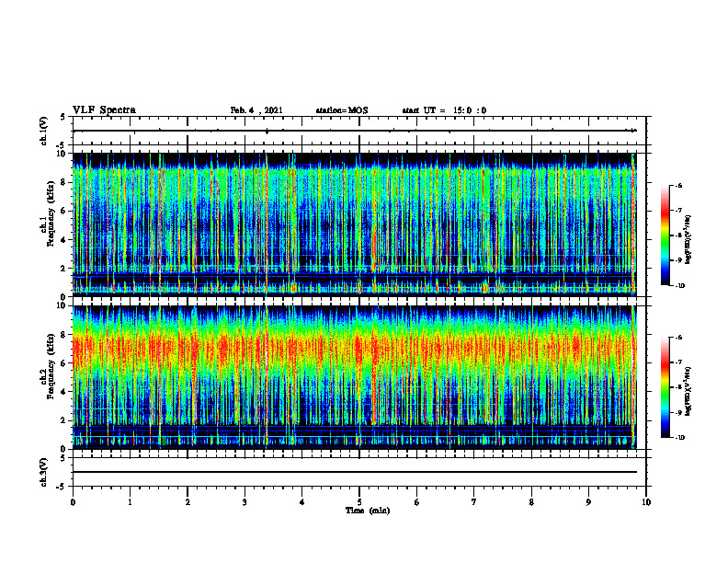728x563 pixels.
Task: Click the "-6" label on ch.1 color scale
Action: (678, 185)
